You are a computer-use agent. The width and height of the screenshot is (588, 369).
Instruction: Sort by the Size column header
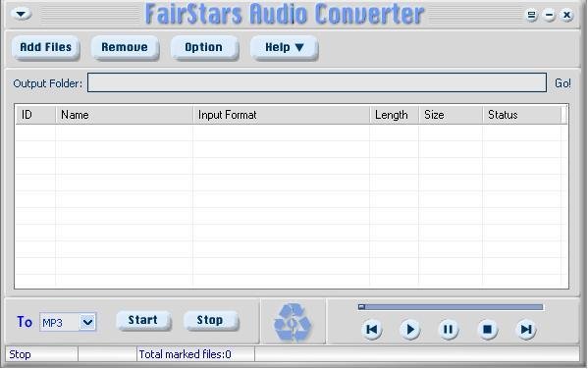pyautogui.click(x=451, y=115)
